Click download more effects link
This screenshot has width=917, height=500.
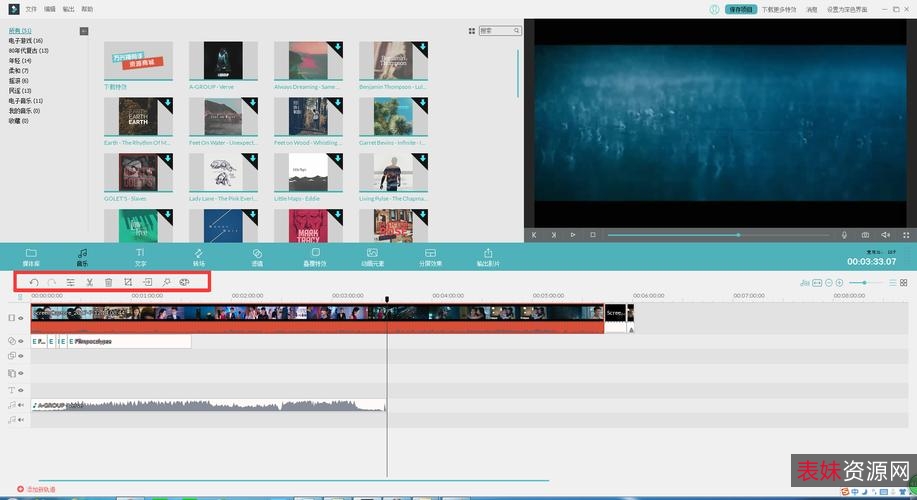pyautogui.click(x=779, y=9)
